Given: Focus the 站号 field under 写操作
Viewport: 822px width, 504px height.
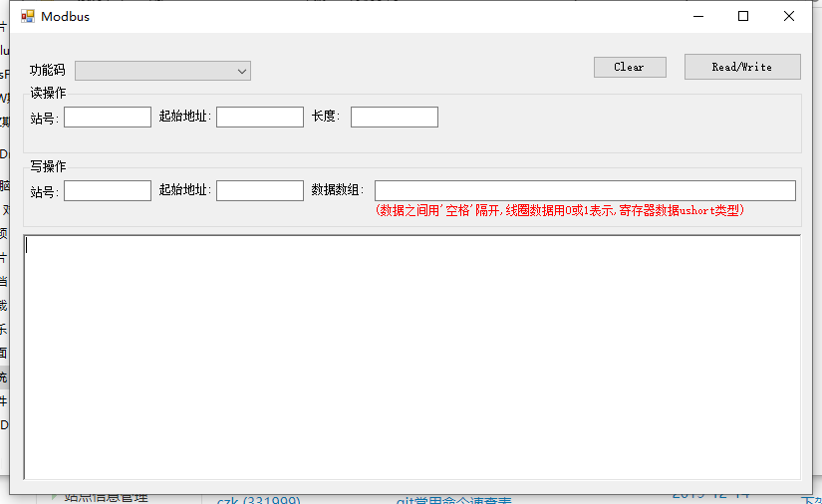Looking at the screenshot, I should point(108,190).
